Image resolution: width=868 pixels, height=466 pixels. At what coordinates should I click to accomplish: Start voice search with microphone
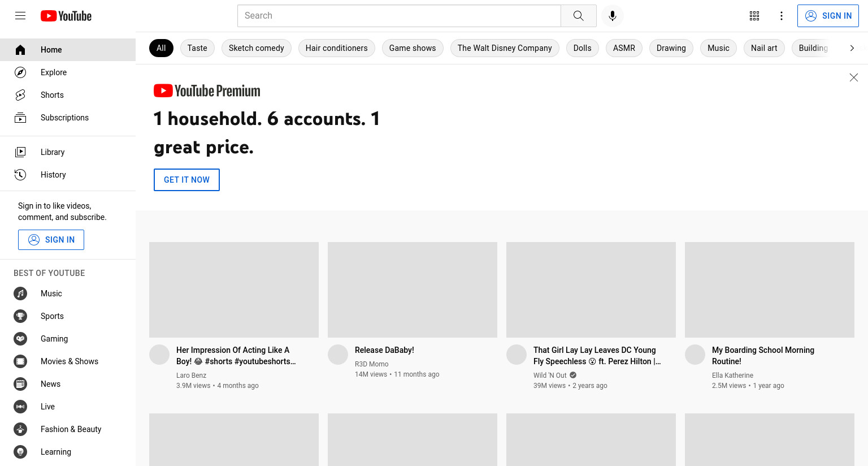pyautogui.click(x=613, y=16)
